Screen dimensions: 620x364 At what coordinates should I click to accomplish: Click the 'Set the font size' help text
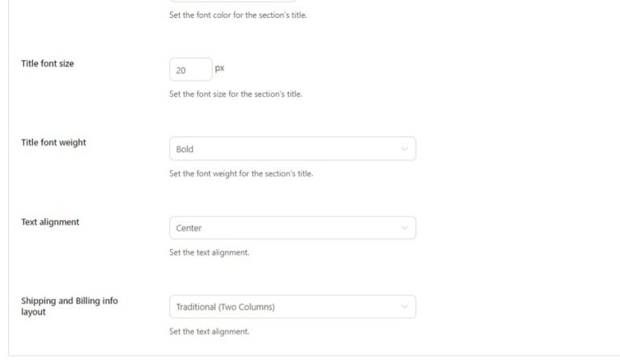(235, 94)
